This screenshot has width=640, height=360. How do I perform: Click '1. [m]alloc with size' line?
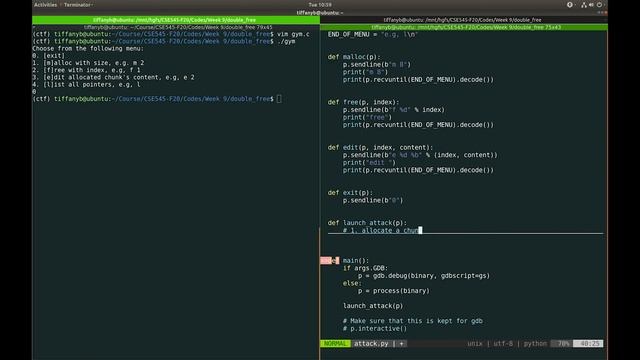pos(88,63)
